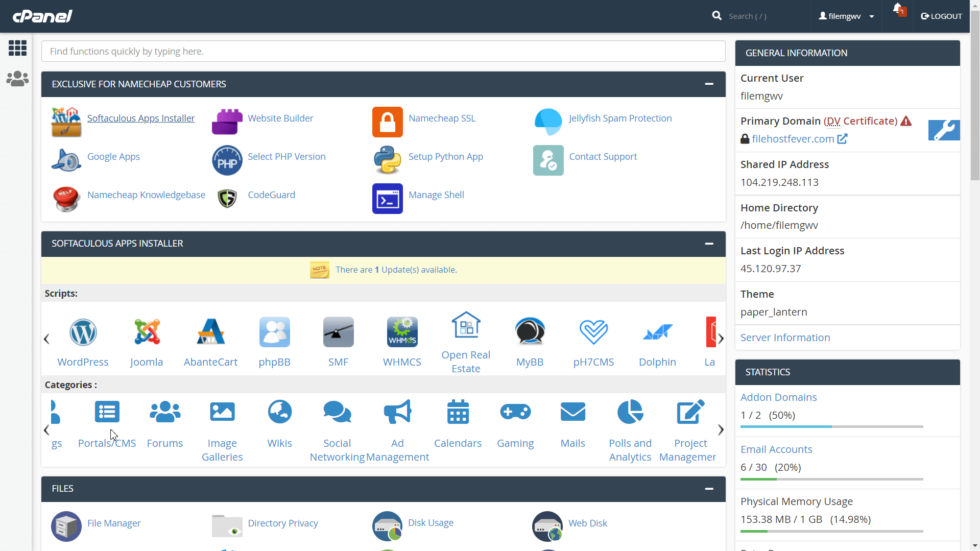Open the Wikis category

(x=279, y=424)
